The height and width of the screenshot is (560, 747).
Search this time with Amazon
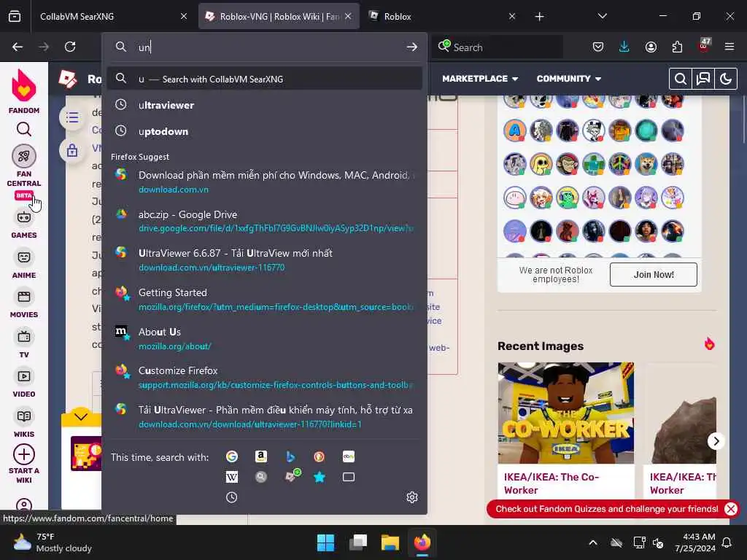(261, 456)
